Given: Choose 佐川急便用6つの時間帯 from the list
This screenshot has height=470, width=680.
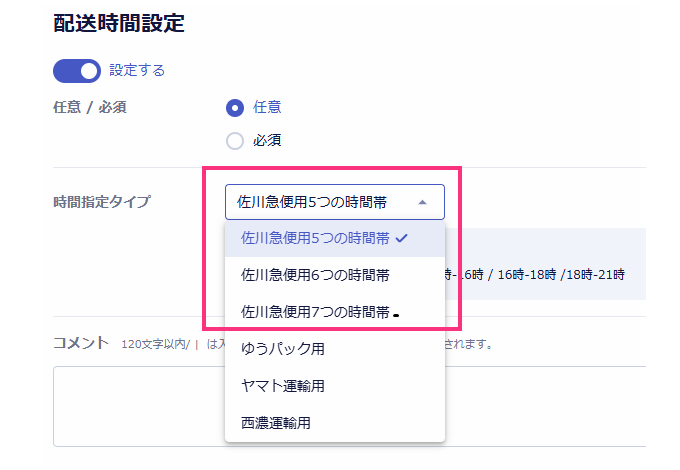Looking at the screenshot, I should click(x=315, y=274).
